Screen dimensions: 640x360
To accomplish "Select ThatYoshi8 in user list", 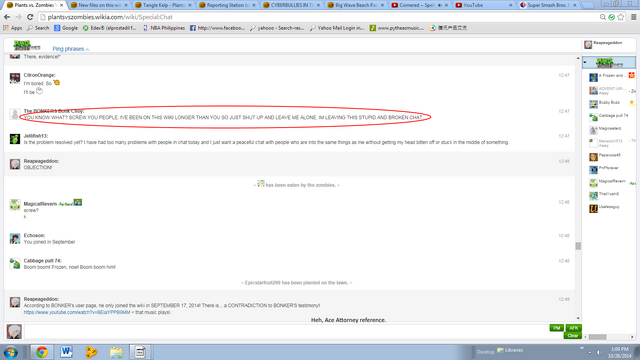I will [611, 195].
